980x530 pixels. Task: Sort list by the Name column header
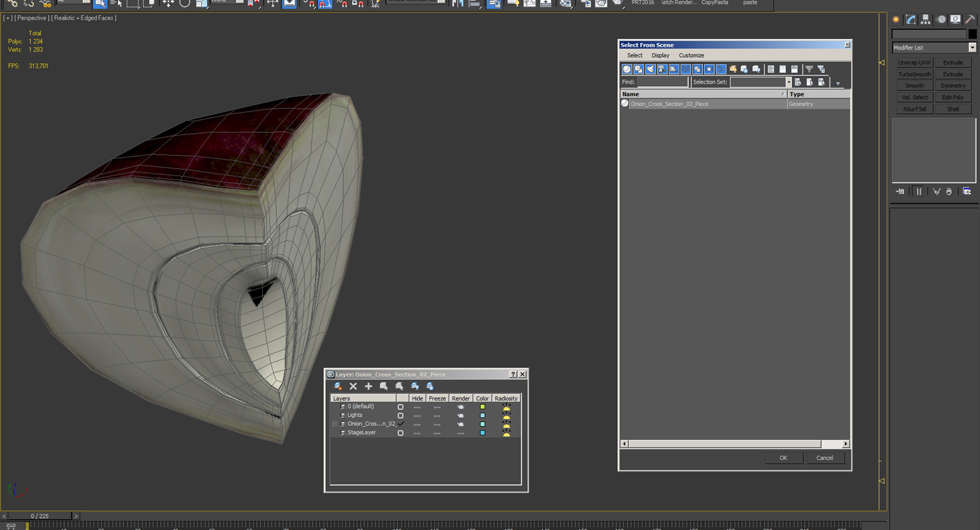(x=703, y=94)
